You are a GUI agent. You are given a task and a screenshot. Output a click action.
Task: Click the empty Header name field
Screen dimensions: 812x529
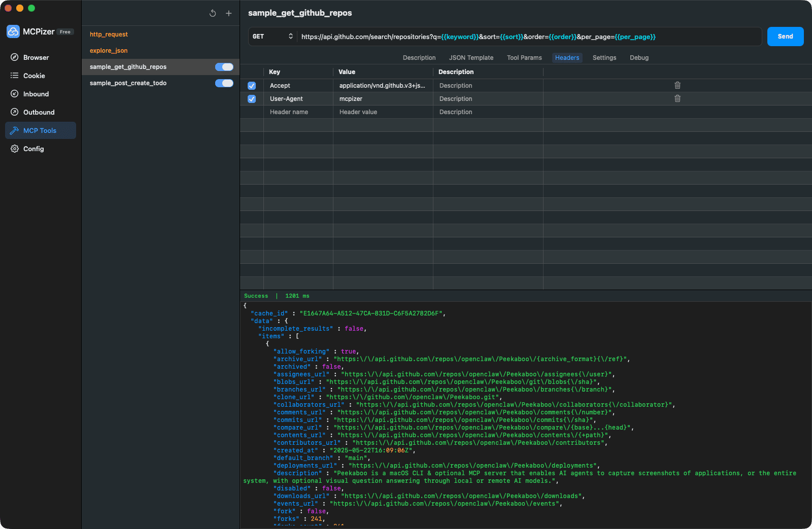[298, 112]
